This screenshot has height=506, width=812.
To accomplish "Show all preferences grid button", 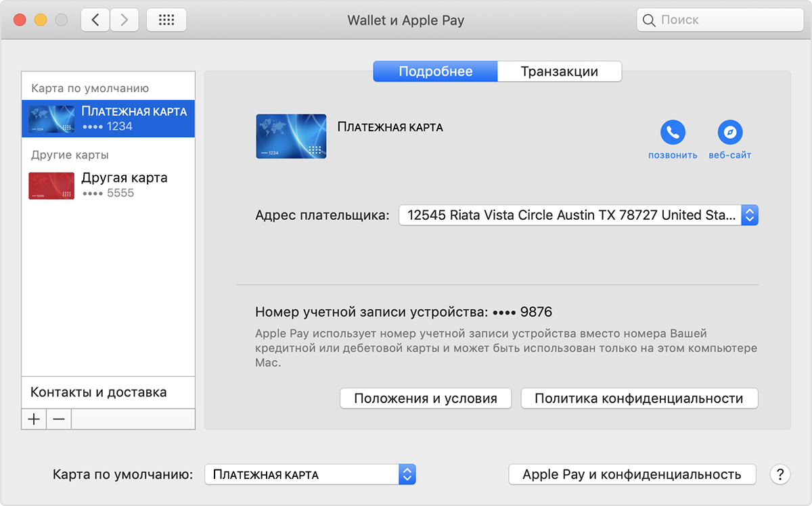I will (x=166, y=20).
